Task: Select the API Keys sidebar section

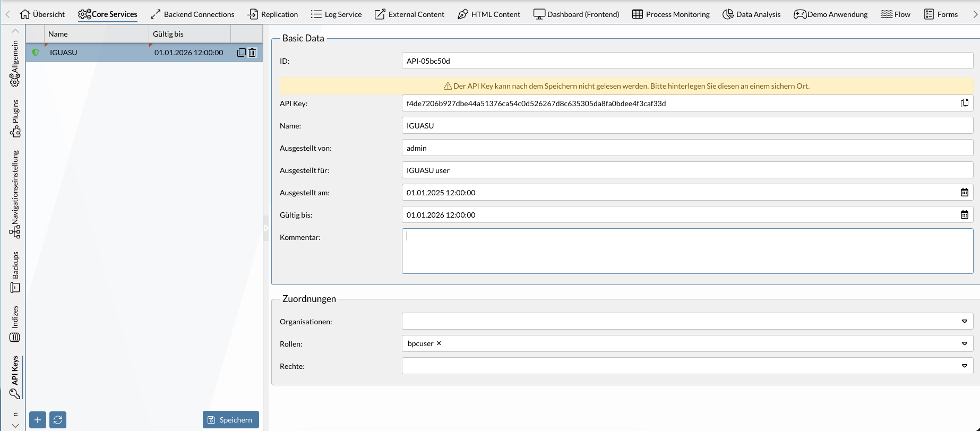Action: tap(15, 377)
